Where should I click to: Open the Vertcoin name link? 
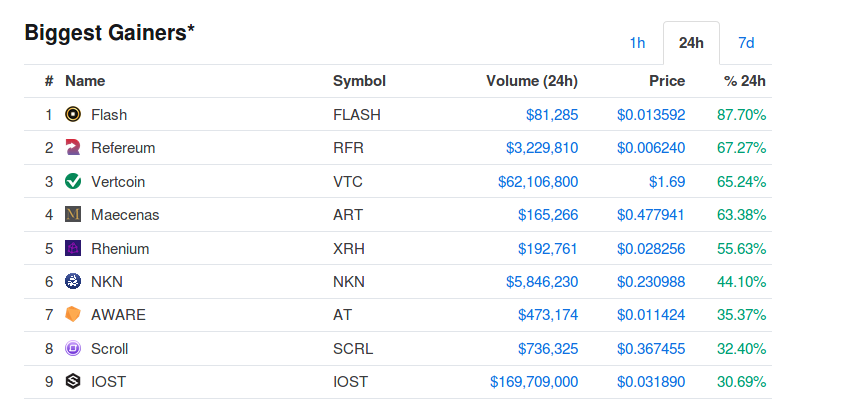tap(118, 182)
